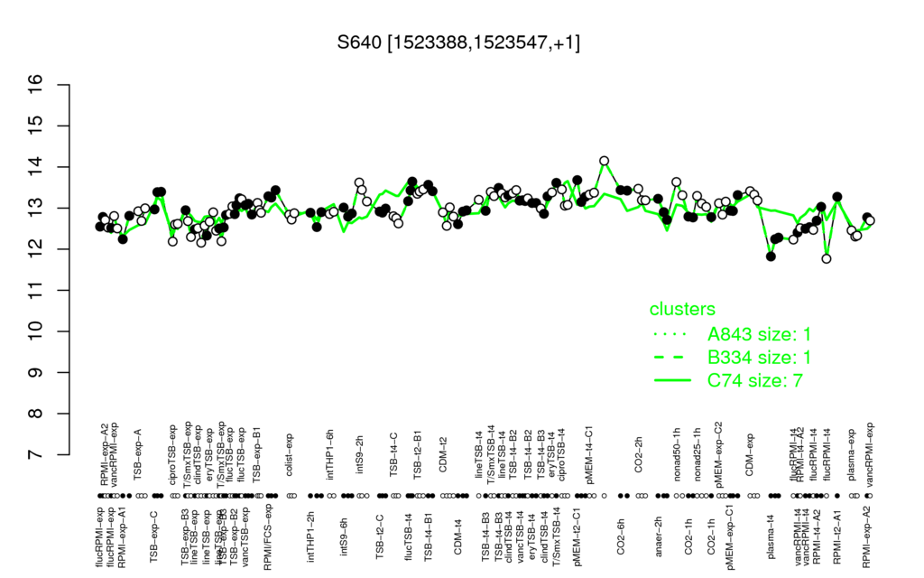The width and height of the screenshot is (924, 578).
Task: Click the 'clusters' legend heading
Action: (x=682, y=309)
